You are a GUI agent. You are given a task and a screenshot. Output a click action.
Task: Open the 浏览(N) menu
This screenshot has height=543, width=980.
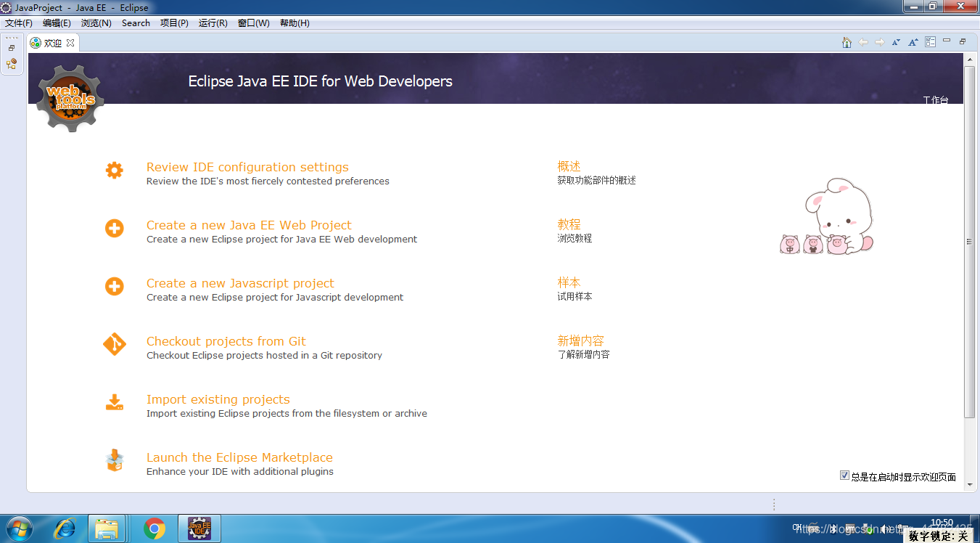96,23
